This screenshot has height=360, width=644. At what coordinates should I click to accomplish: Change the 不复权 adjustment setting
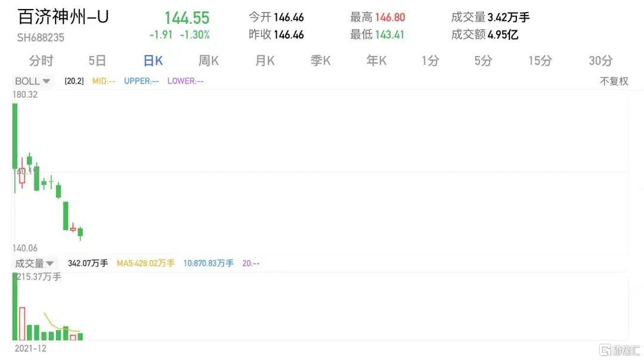pyautogui.click(x=614, y=81)
